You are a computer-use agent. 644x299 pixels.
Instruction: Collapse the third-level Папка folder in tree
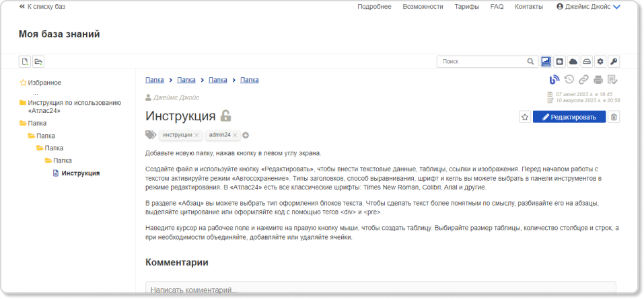pyautogui.click(x=54, y=148)
